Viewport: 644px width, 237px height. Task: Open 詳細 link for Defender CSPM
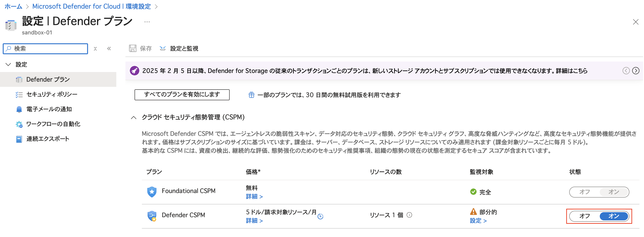(254, 221)
